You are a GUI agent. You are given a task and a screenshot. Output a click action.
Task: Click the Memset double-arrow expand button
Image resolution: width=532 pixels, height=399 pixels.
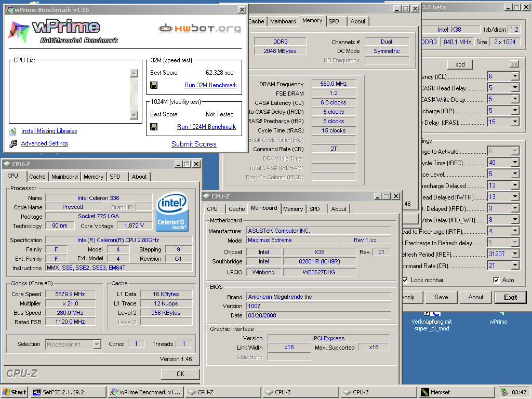coord(514,64)
